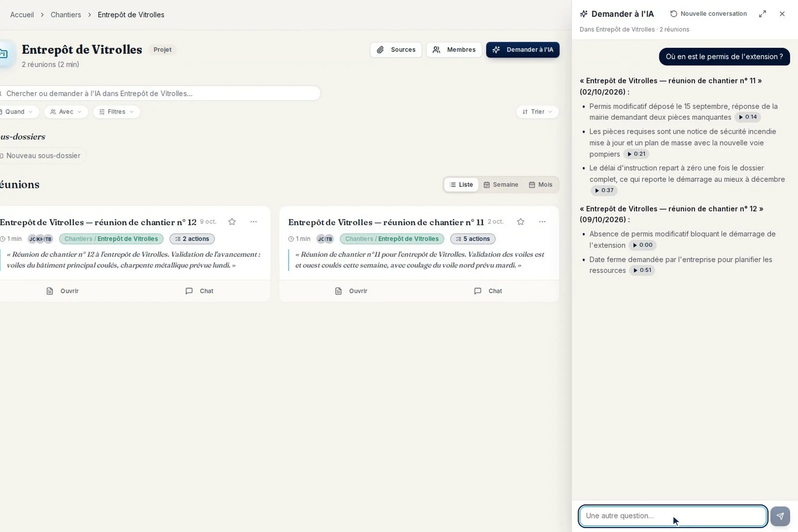The image size is (798, 532).
Task: Open the Membres button
Action: click(454, 50)
